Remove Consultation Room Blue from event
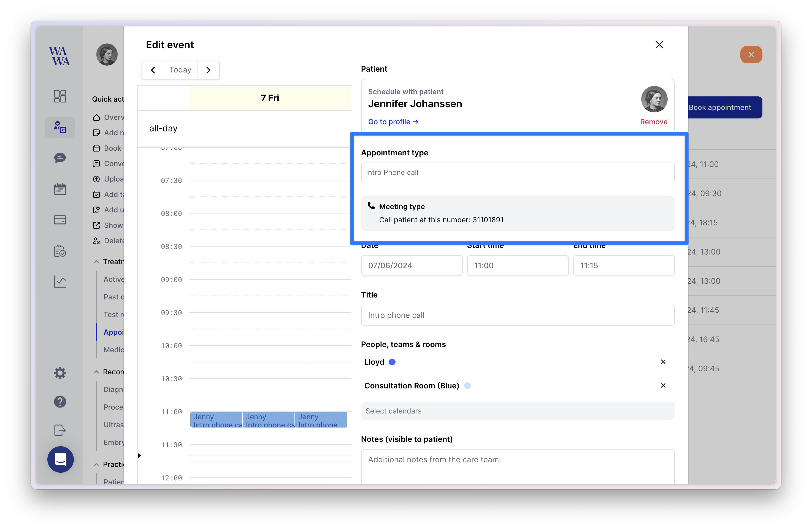This screenshot has height=530, width=812. (664, 385)
